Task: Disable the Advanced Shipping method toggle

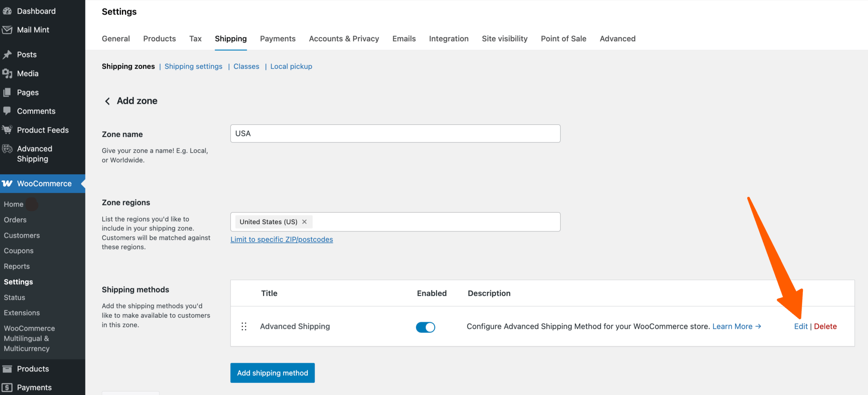Action: (426, 327)
